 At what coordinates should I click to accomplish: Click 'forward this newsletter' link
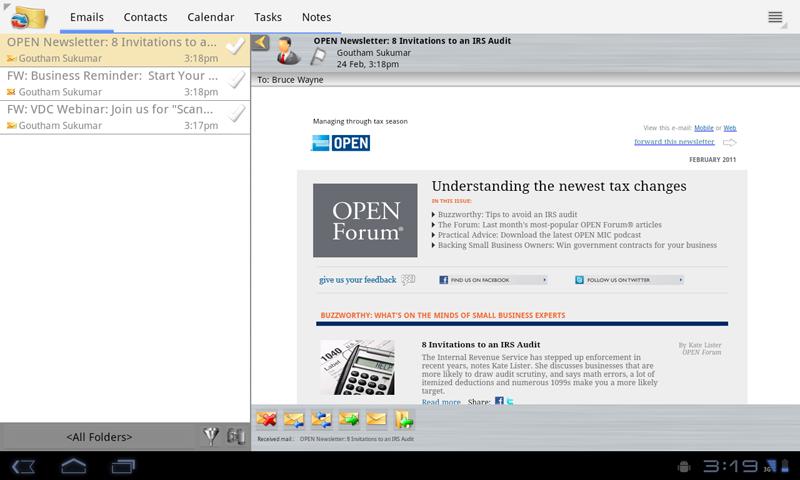(x=674, y=142)
